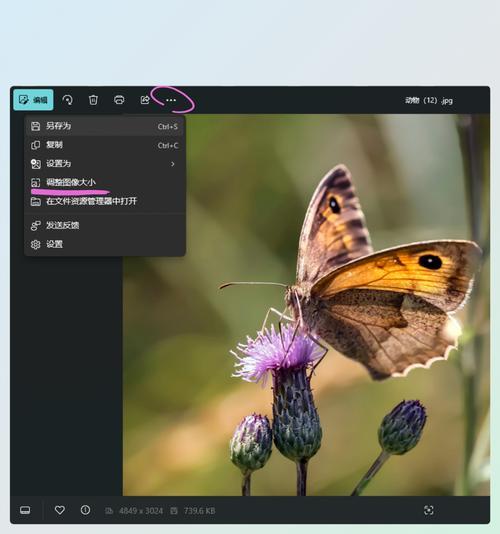Print the image via printer icon

[119, 100]
